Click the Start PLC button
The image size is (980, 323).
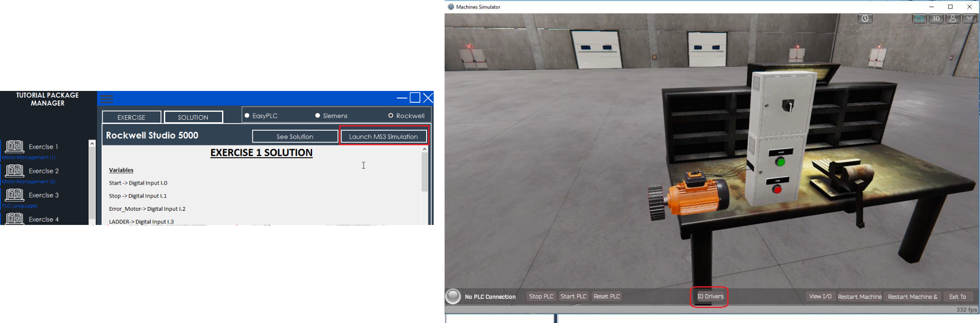tap(573, 296)
